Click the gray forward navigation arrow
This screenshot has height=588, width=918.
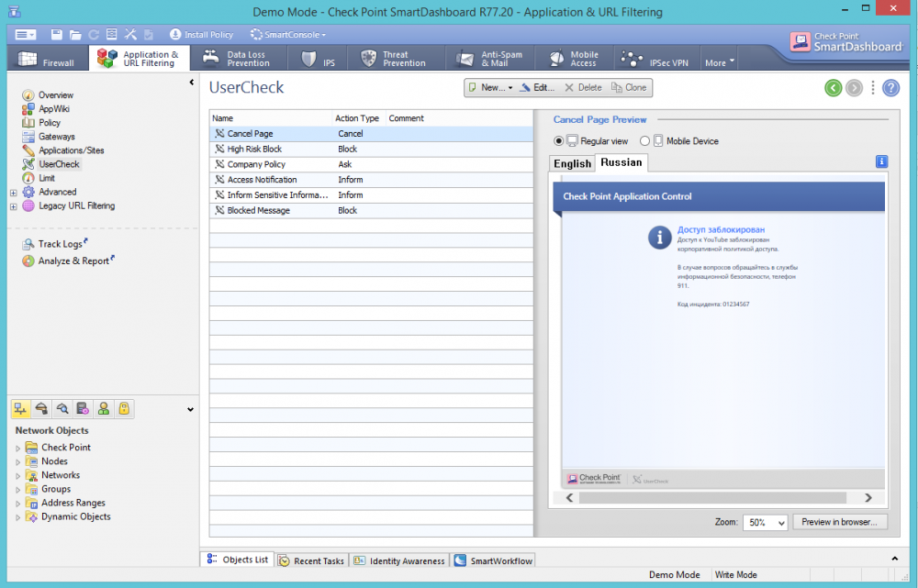(854, 88)
